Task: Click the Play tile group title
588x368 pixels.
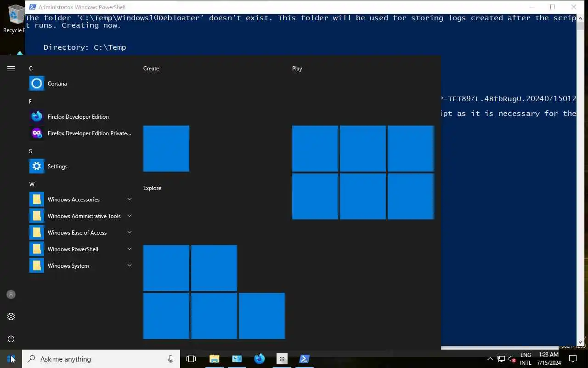Action: click(297, 68)
